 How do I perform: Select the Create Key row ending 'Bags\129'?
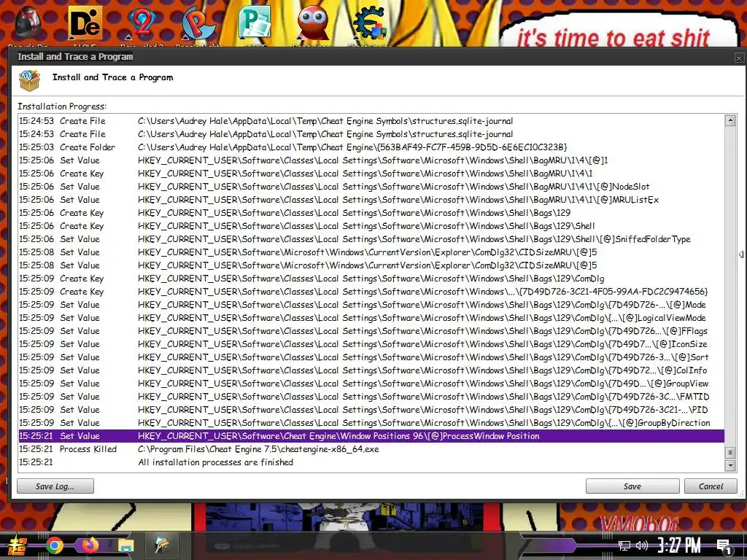[371, 212]
